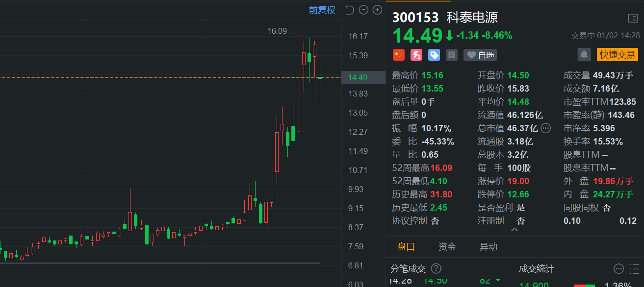
Task: Zoom in the K-line chart
Action: point(377,10)
